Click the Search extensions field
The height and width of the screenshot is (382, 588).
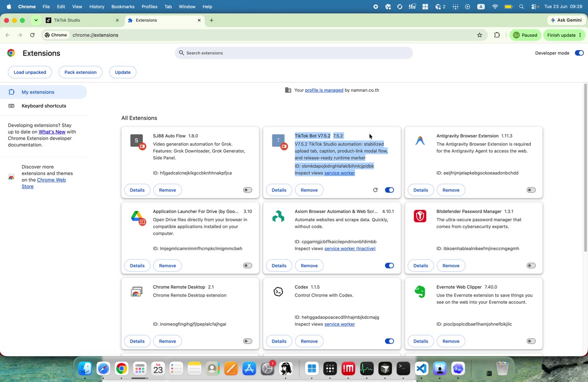click(x=294, y=53)
